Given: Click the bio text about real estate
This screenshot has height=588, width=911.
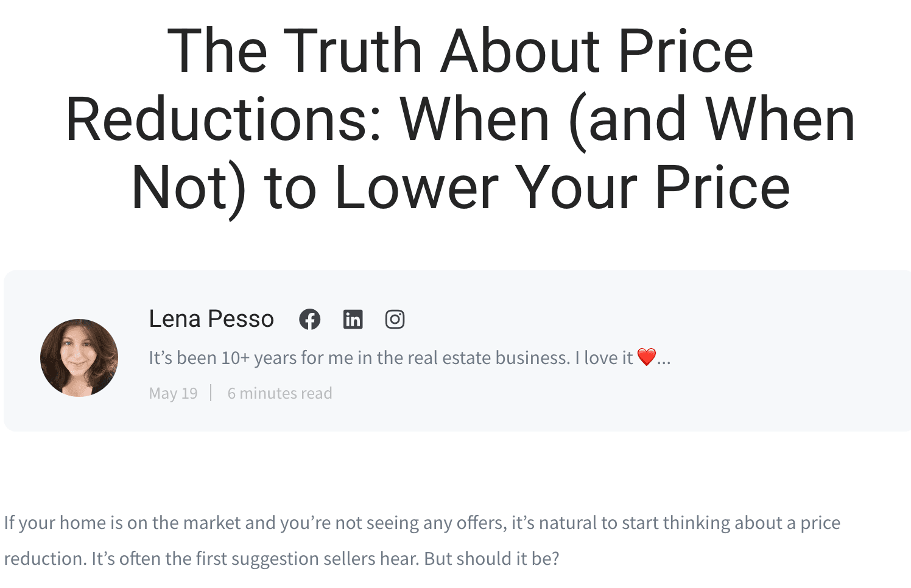Looking at the screenshot, I should click(390, 358).
